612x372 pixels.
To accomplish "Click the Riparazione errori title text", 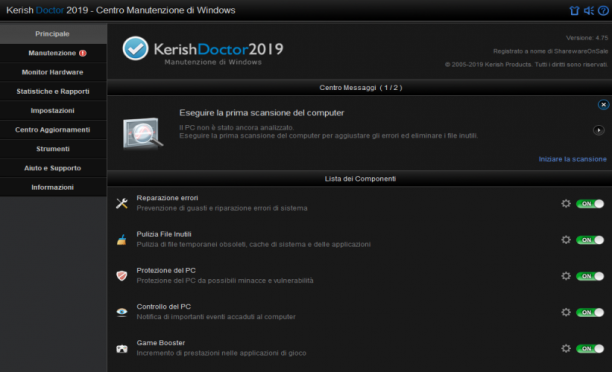I will click(x=167, y=198).
